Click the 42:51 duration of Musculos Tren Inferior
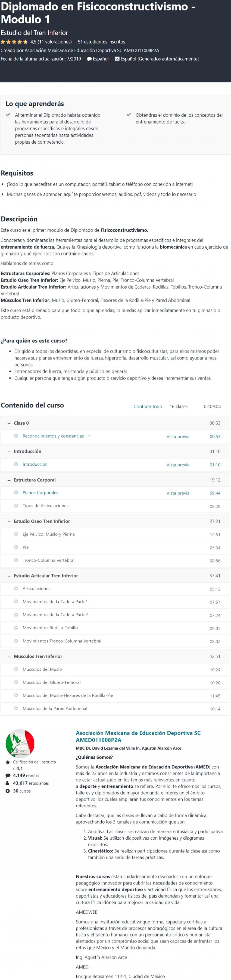Viewport: 231px width, 980px height. [215, 656]
